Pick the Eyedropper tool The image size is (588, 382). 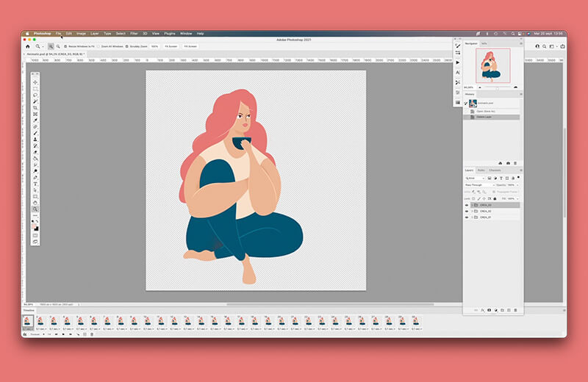coord(35,120)
